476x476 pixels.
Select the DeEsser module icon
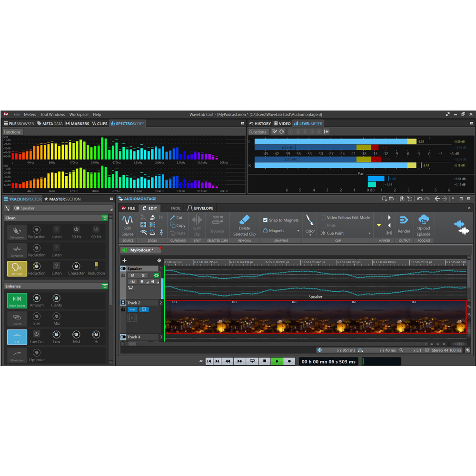[17, 268]
